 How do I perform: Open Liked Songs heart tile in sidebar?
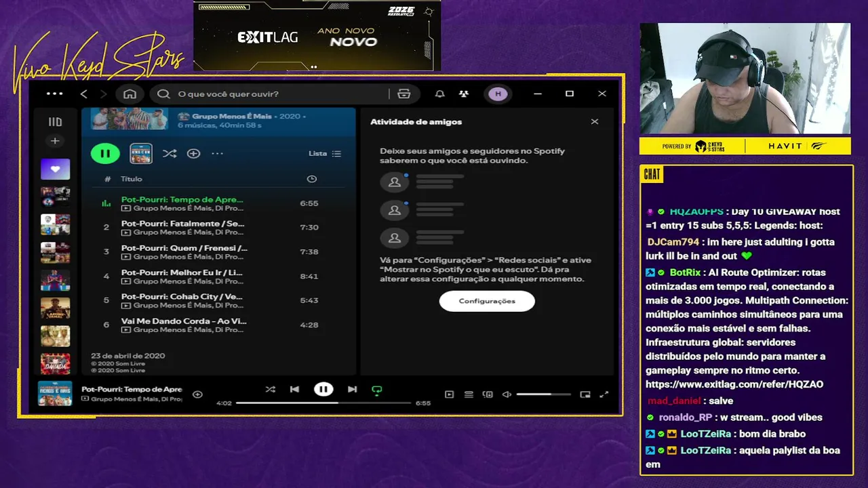coord(55,169)
